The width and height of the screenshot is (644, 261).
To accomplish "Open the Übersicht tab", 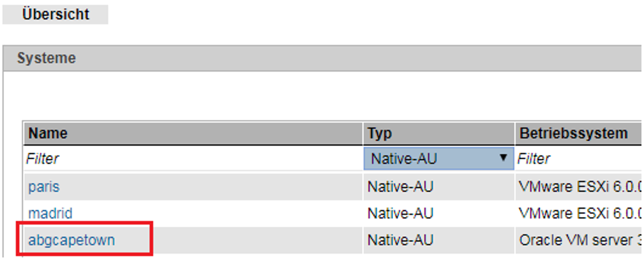I will (55, 14).
